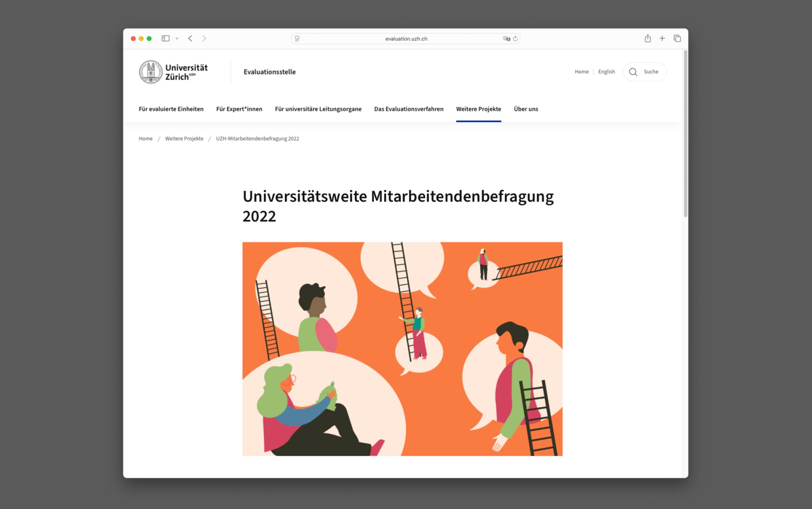
Task: Click the Home breadcrumb link
Action: tap(145, 139)
